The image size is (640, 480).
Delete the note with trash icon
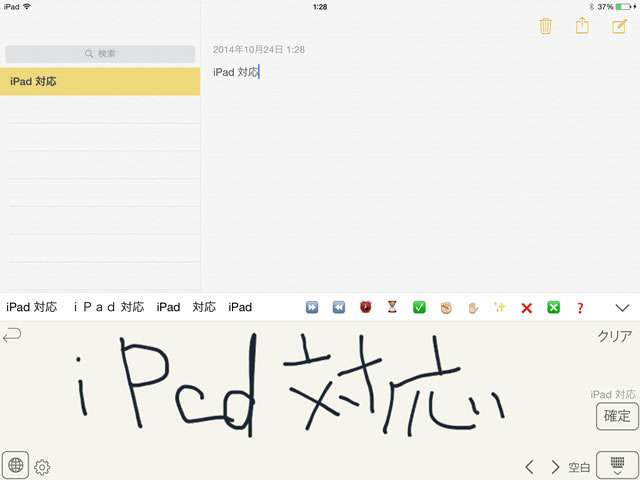(545, 26)
